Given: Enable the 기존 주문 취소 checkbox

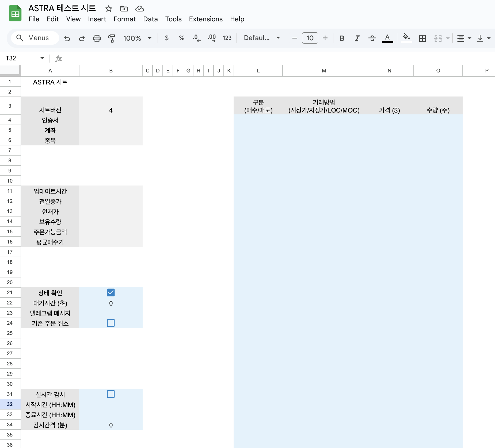Looking at the screenshot, I should [x=111, y=323].
